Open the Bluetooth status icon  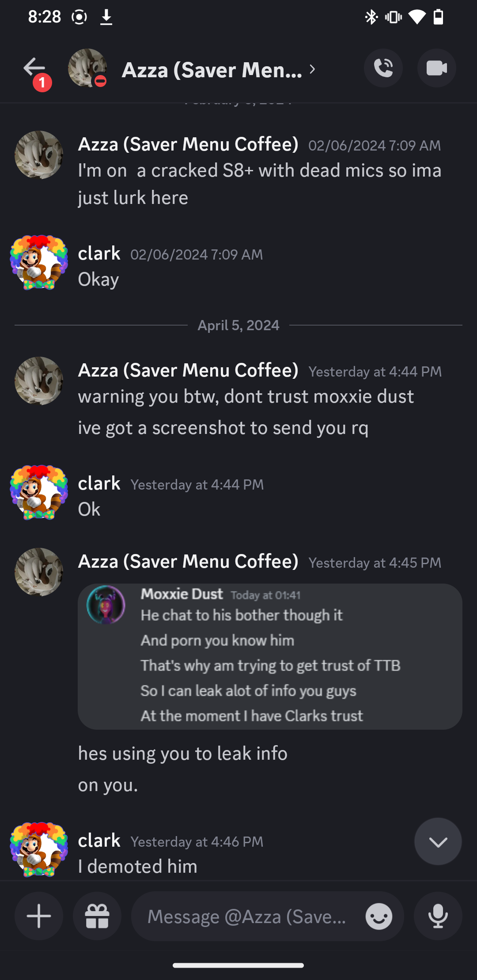click(371, 17)
